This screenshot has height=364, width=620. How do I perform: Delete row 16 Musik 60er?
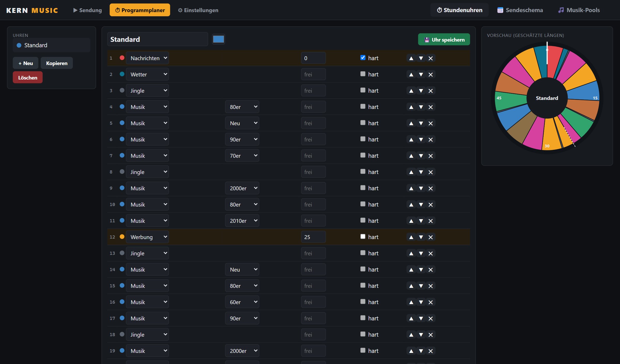(x=430, y=302)
